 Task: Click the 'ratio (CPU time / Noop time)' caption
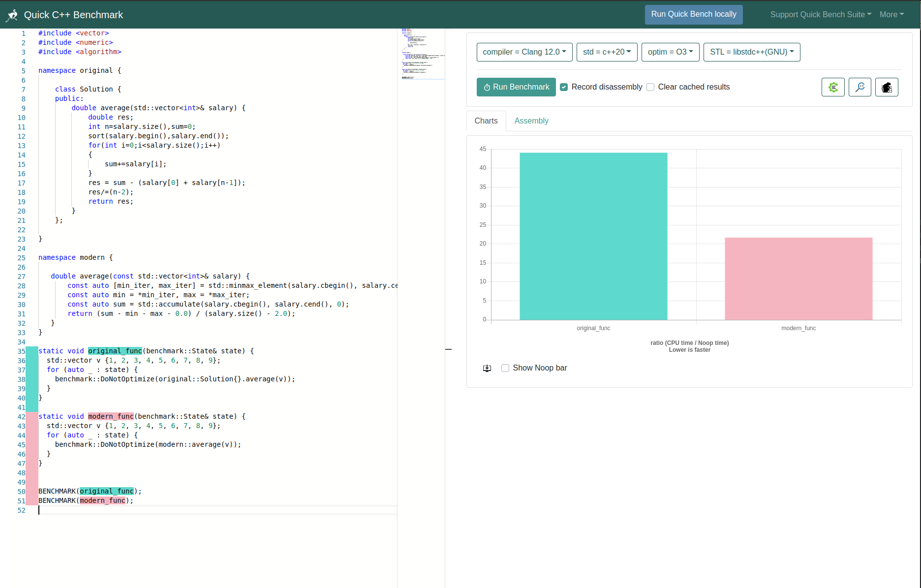pos(689,343)
